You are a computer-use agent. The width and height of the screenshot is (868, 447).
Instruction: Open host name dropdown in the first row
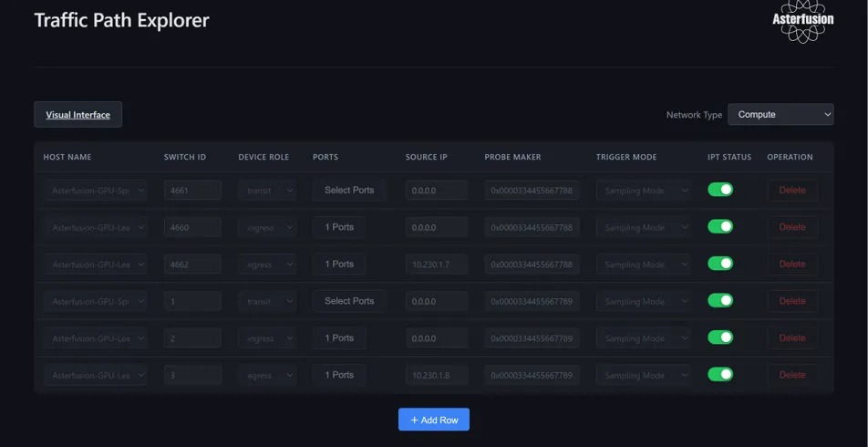pos(95,191)
